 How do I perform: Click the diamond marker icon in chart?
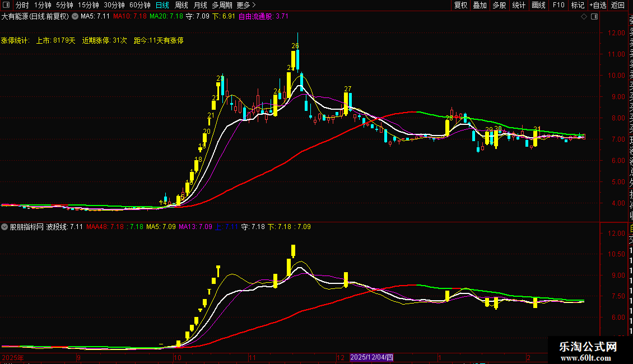click(x=584, y=17)
